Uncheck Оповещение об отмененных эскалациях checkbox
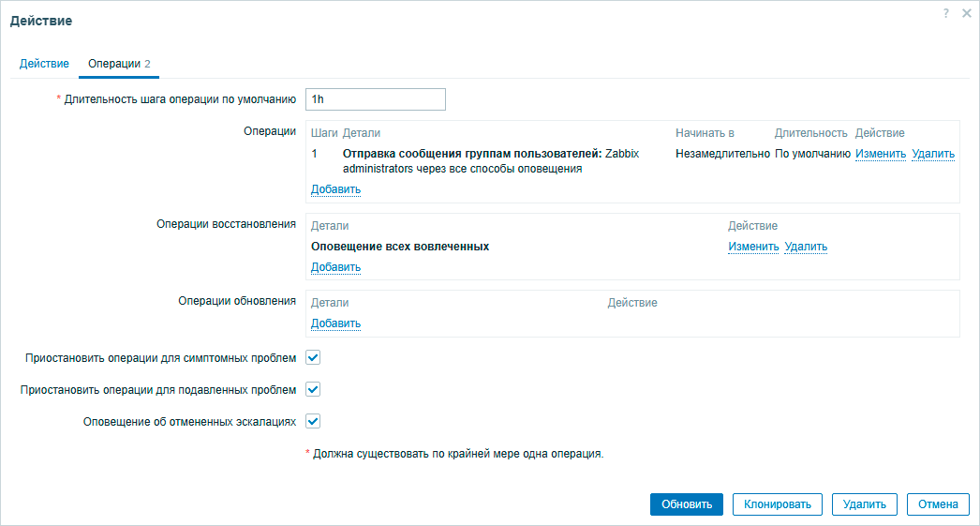Viewport: 980px width, 526px height. [x=314, y=421]
